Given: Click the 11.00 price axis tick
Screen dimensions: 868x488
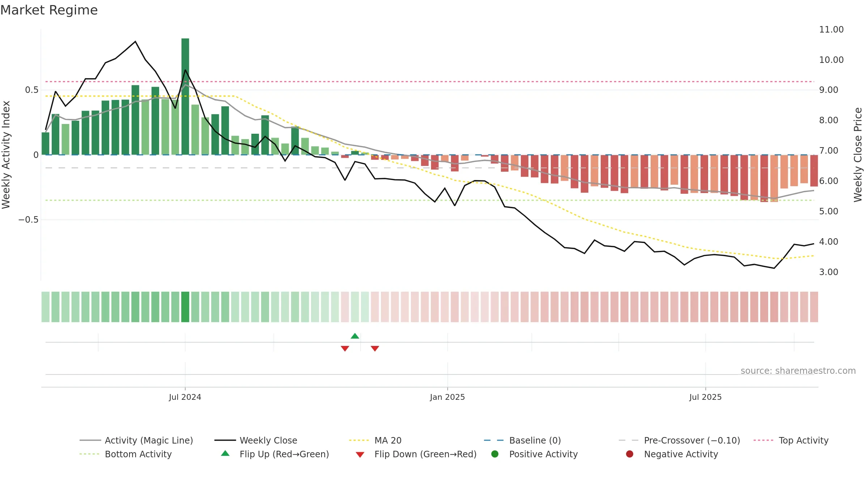Looking at the screenshot, I should pyautogui.click(x=831, y=29).
